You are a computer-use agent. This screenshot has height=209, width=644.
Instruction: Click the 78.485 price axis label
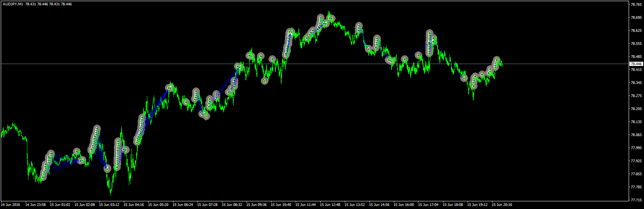coord(636,57)
